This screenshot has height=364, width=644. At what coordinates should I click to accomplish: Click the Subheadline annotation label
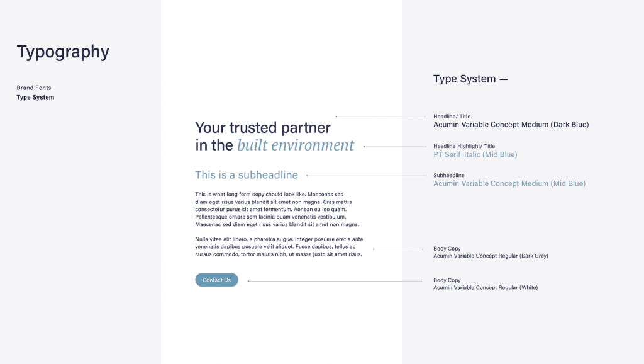click(449, 175)
